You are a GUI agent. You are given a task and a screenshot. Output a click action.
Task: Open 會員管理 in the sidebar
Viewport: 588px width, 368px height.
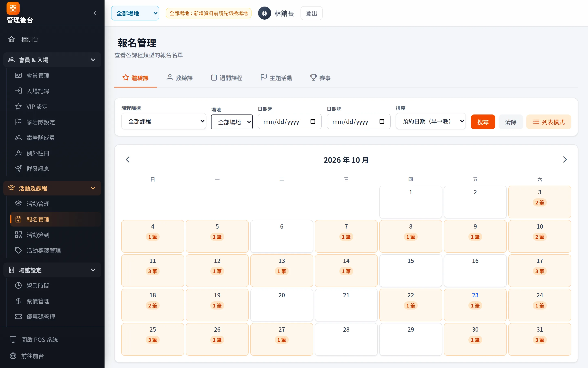(x=56, y=75)
